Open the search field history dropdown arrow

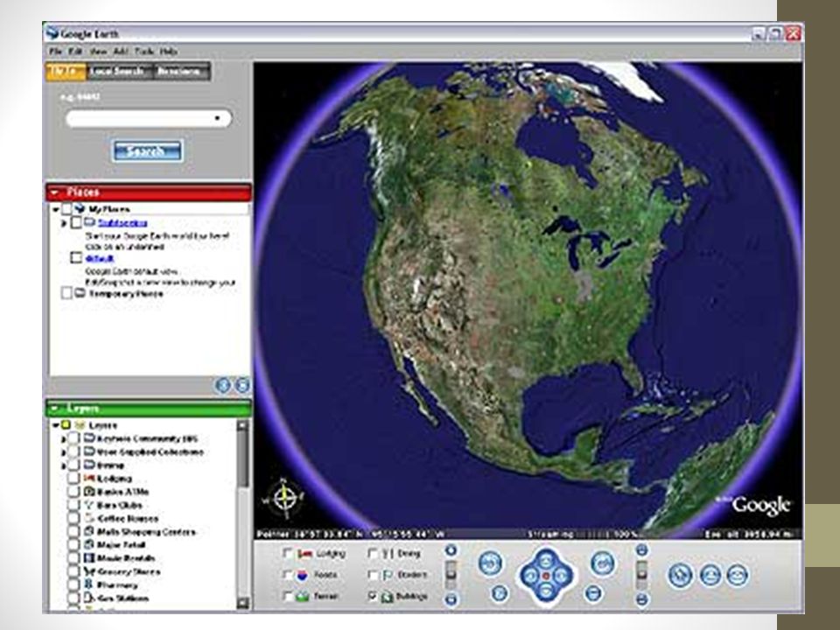tap(217, 118)
